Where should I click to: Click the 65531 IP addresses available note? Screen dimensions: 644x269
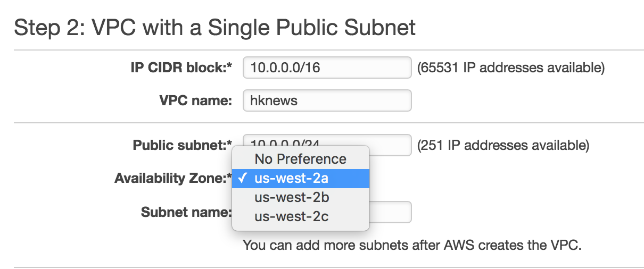pyautogui.click(x=511, y=68)
